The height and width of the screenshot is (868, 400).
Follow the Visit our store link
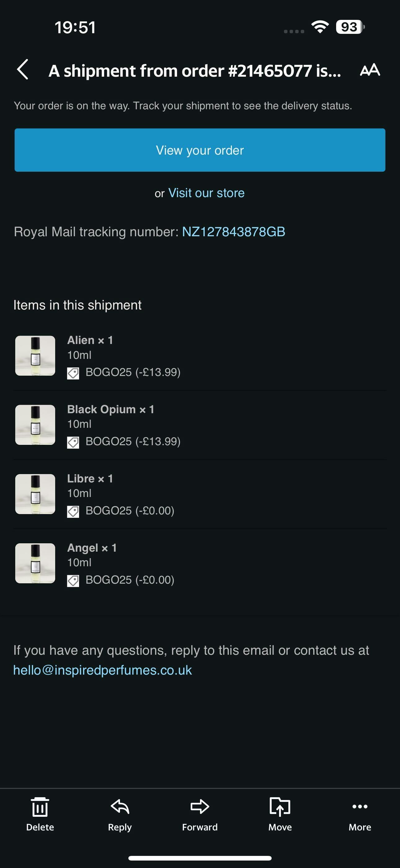tap(206, 193)
